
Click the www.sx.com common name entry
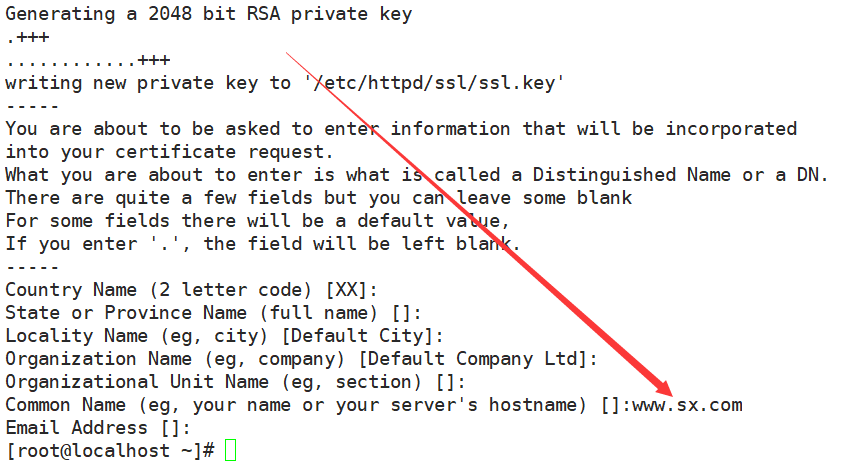(687, 405)
